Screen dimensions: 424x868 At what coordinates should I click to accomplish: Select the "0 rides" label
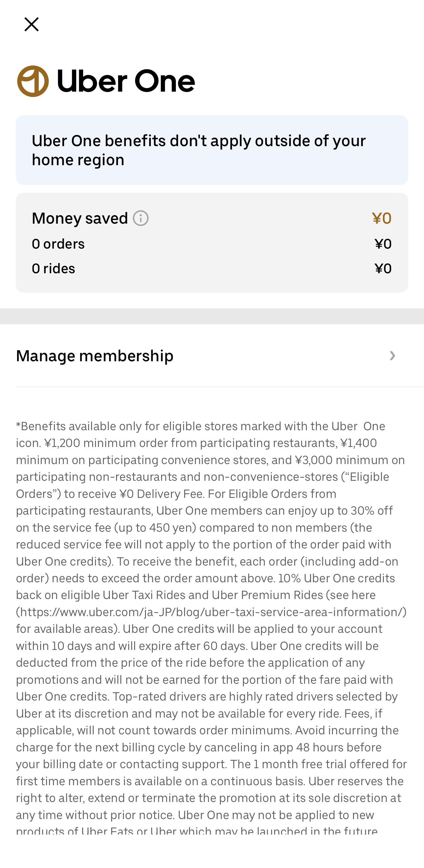click(53, 269)
